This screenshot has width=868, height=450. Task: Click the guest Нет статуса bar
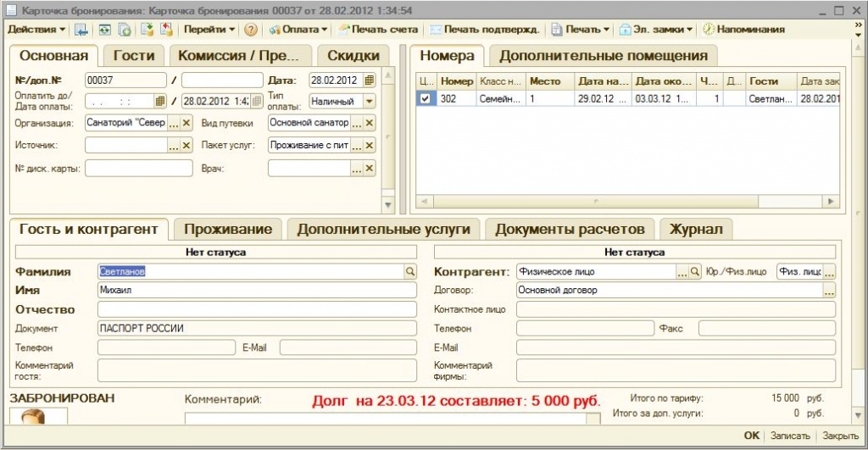[x=216, y=253]
